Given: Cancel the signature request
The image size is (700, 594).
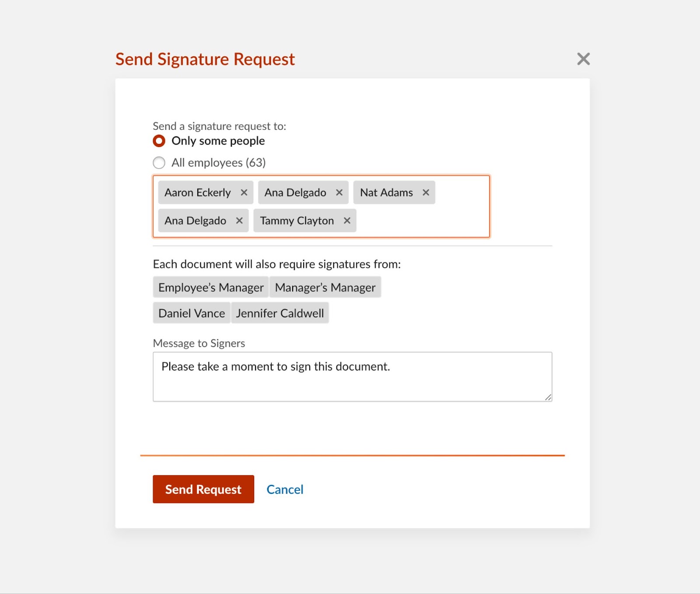Looking at the screenshot, I should (x=285, y=489).
